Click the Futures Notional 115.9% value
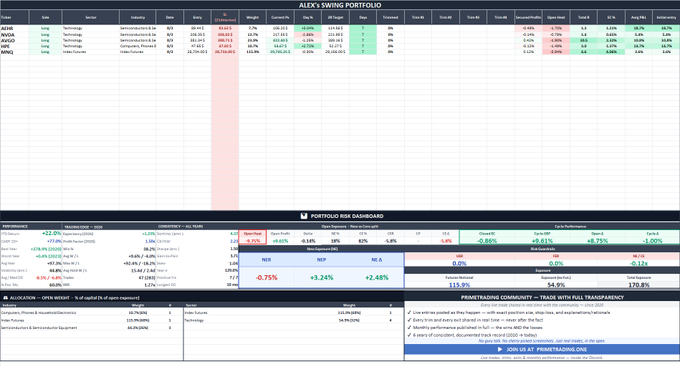The image size is (680, 367). coord(459,285)
